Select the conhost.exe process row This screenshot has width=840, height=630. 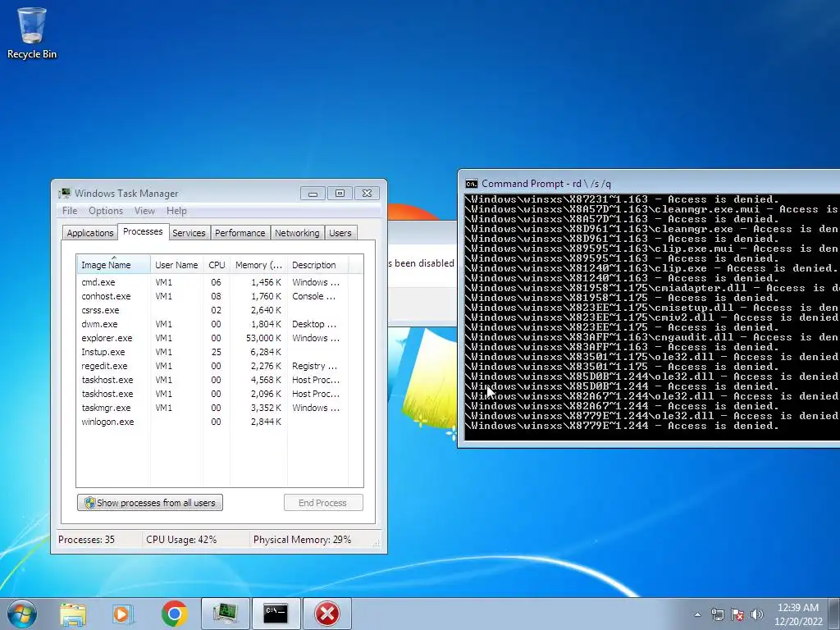220,296
